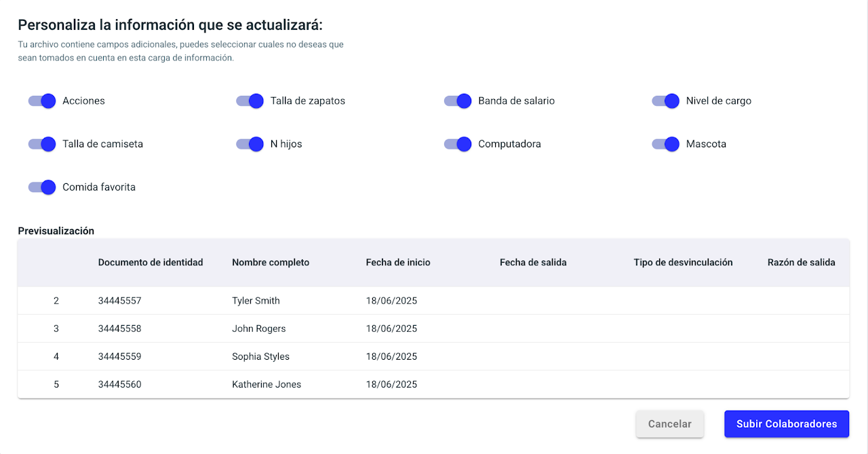
Task: Click document number 34445559 cell
Action: (120, 356)
